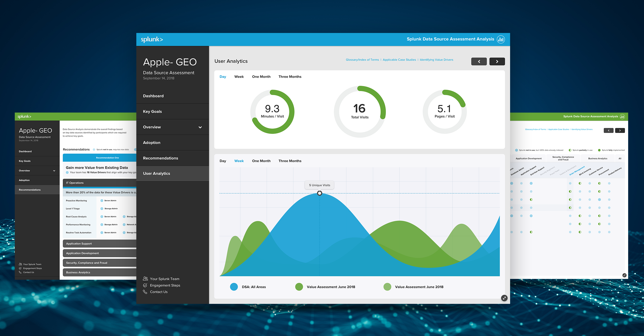Open Recommendations in the center sidebar
The image size is (644, 336).
(x=173, y=158)
